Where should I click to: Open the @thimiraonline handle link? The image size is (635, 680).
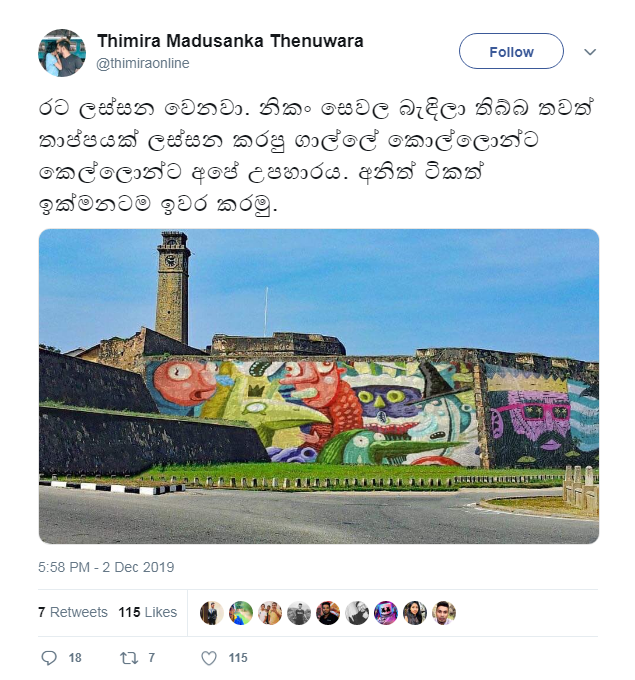point(143,63)
